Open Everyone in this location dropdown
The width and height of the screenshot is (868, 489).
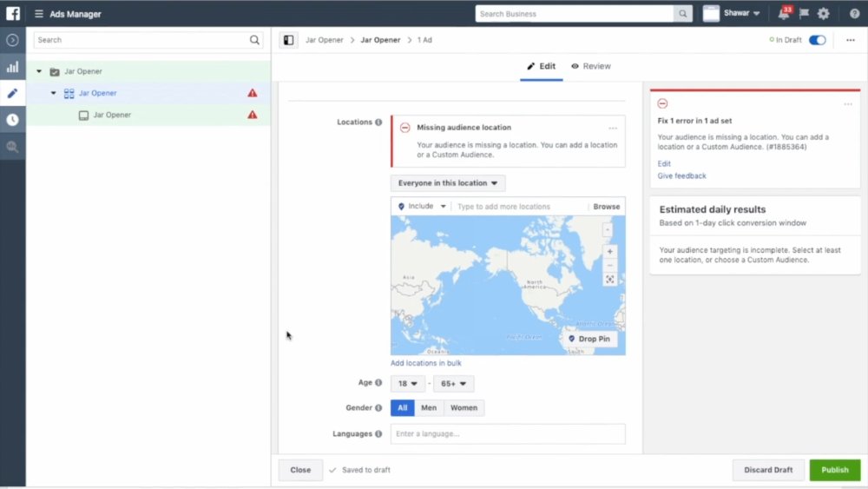pyautogui.click(x=448, y=183)
